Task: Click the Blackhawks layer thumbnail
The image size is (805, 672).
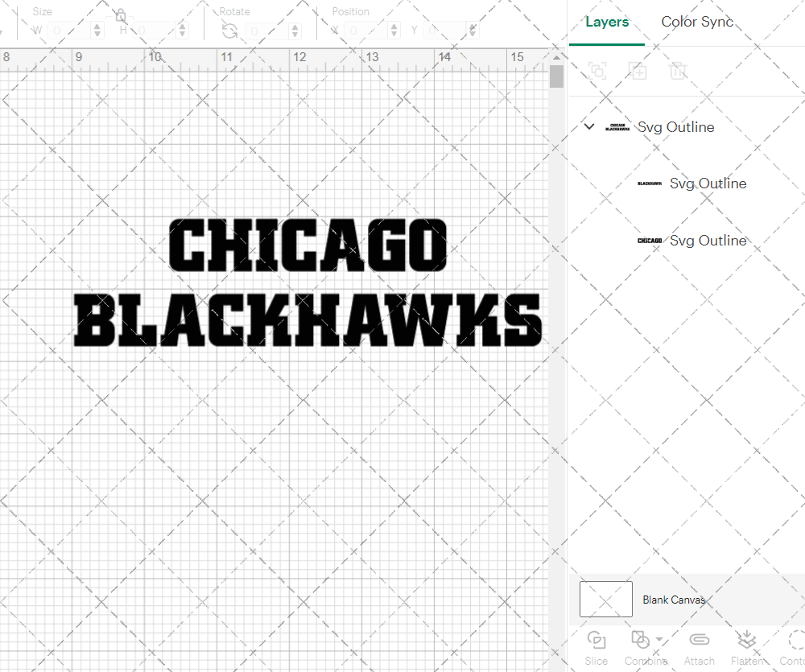Action: click(650, 183)
